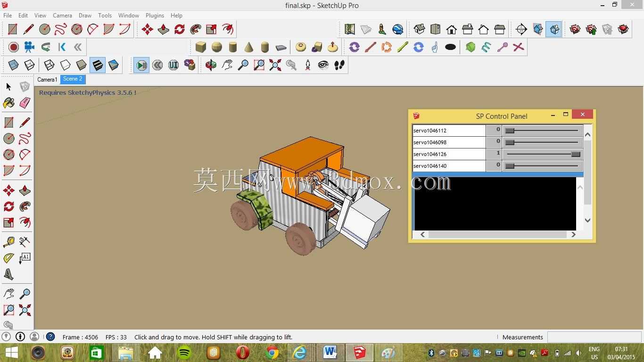Select the Position Camera tool

click(307, 65)
